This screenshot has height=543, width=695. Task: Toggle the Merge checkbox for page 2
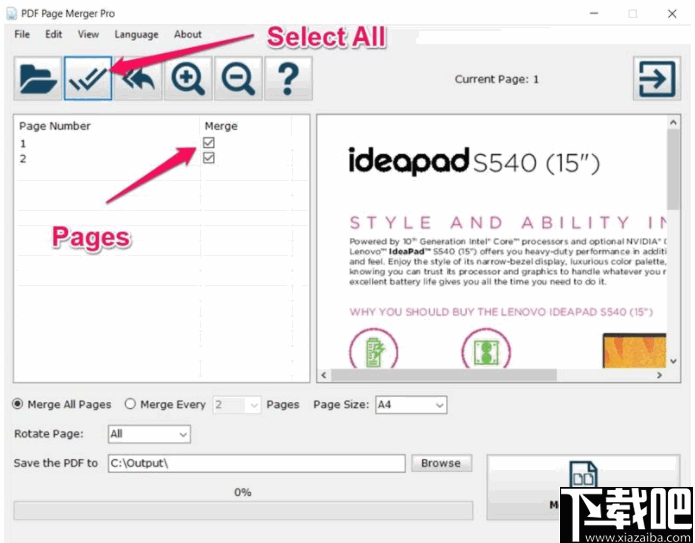tap(209, 158)
